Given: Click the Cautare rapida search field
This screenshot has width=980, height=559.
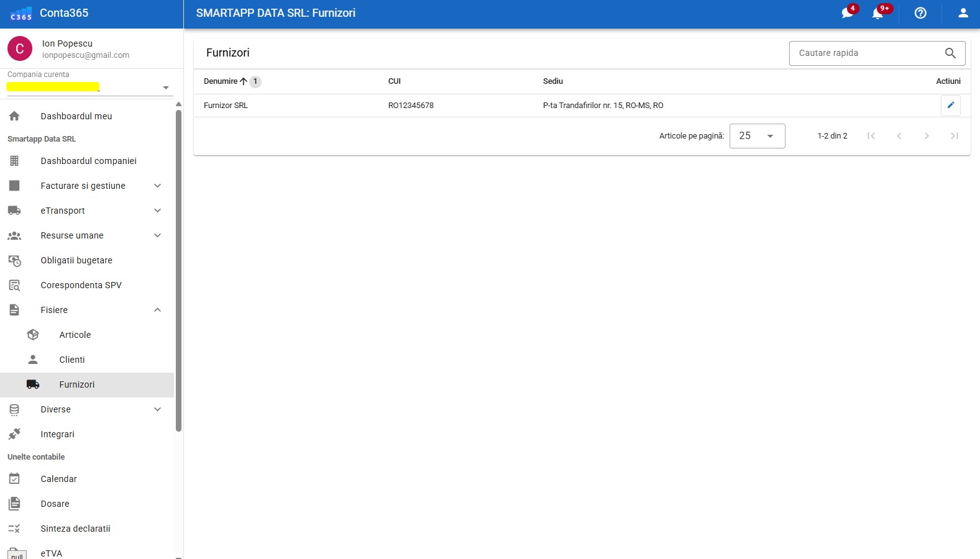Looking at the screenshot, I should point(867,53).
